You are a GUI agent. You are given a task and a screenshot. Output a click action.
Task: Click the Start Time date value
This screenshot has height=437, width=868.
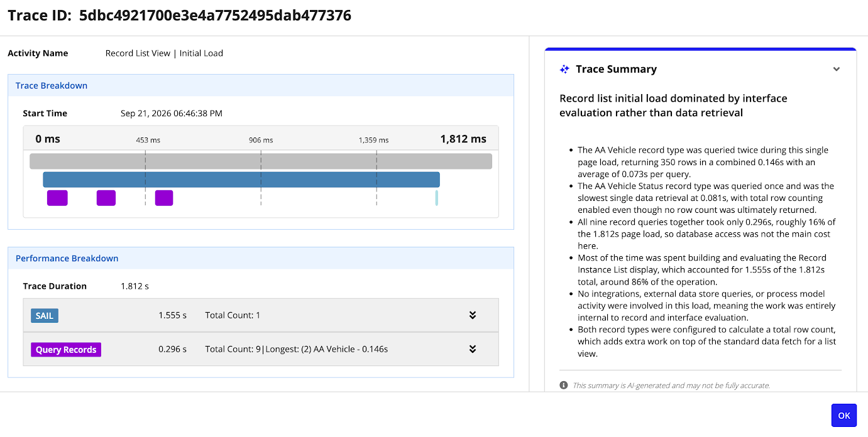pyautogui.click(x=172, y=114)
